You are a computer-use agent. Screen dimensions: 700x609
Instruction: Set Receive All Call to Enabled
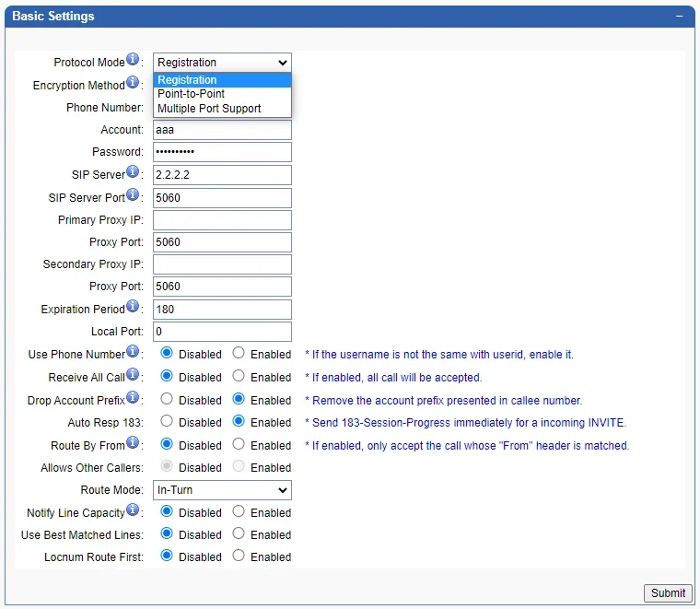coord(239,376)
